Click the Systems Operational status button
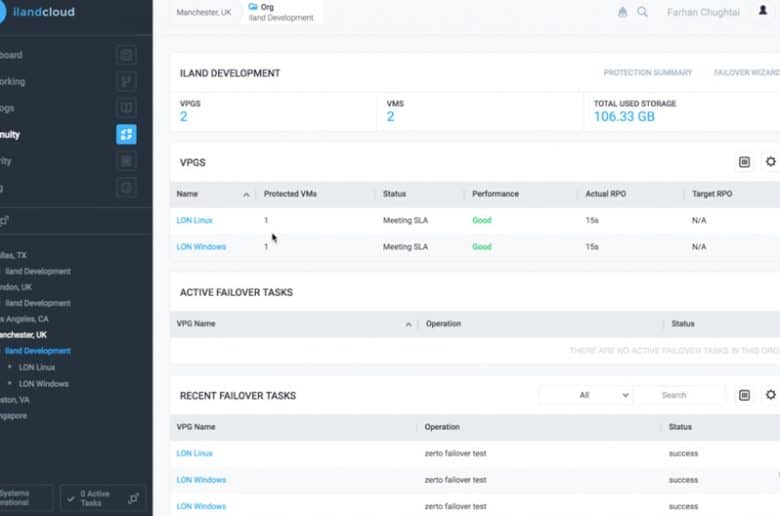The image size is (780, 516). pyautogui.click(x=25, y=498)
